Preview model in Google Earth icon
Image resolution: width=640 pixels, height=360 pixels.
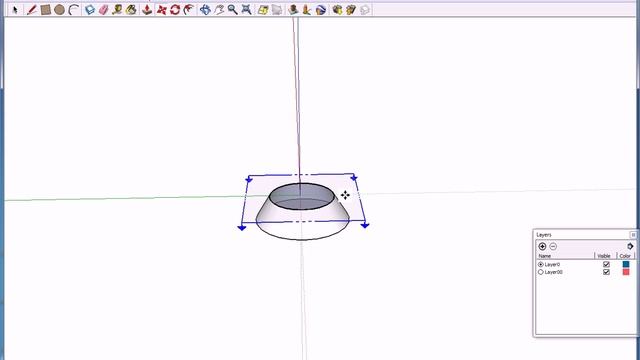pyautogui.click(x=321, y=9)
